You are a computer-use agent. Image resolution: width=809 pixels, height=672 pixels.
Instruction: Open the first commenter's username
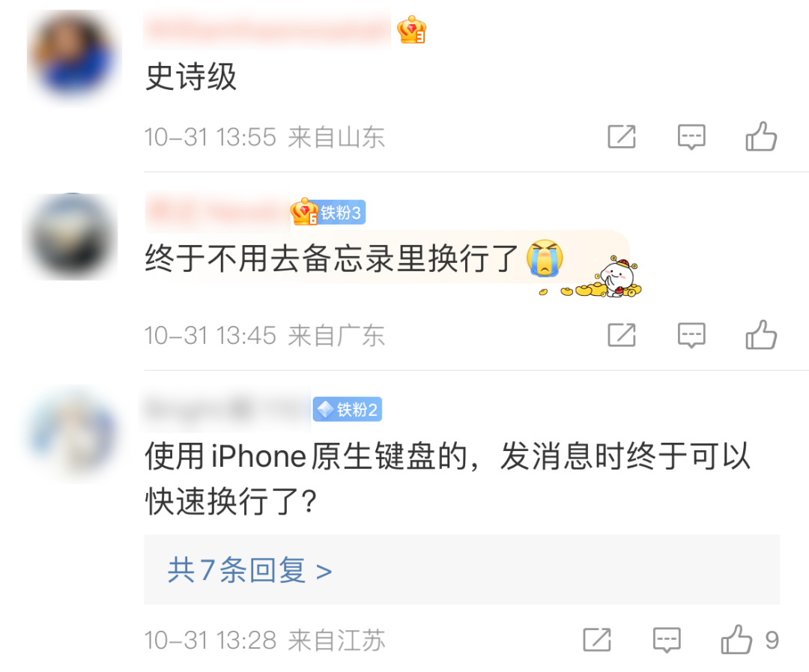pyautogui.click(x=267, y=29)
